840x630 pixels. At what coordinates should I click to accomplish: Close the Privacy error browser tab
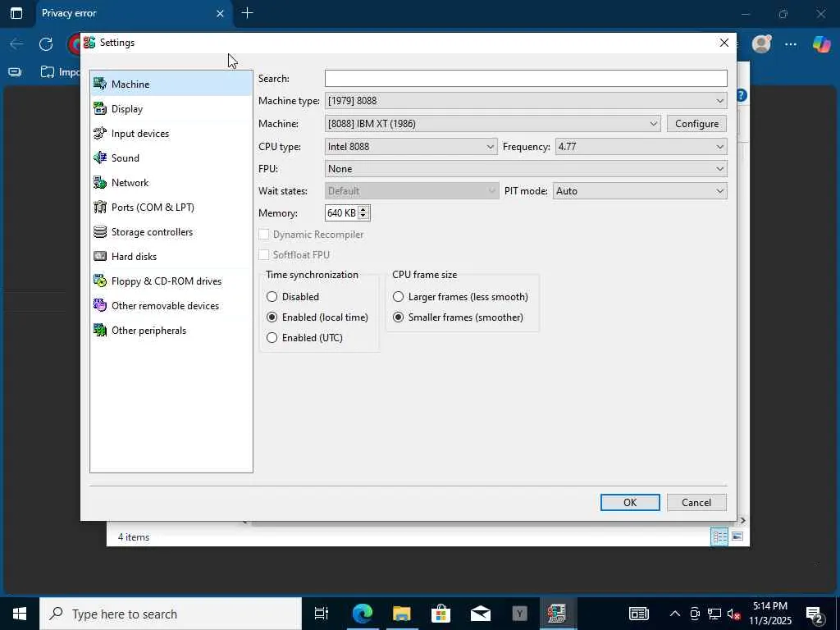220,13
